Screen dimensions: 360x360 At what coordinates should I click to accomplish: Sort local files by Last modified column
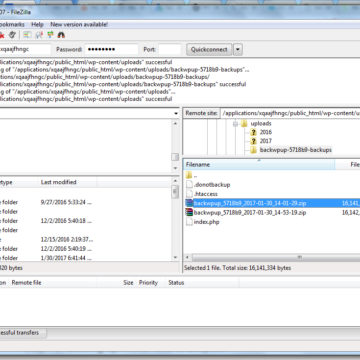[68, 182]
